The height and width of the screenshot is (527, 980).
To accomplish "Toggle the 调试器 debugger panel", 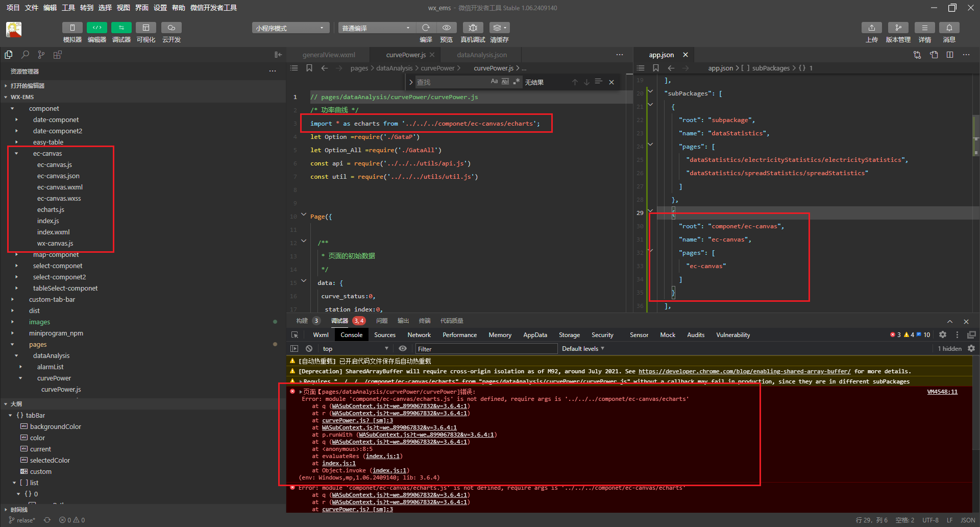I will [121, 28].
